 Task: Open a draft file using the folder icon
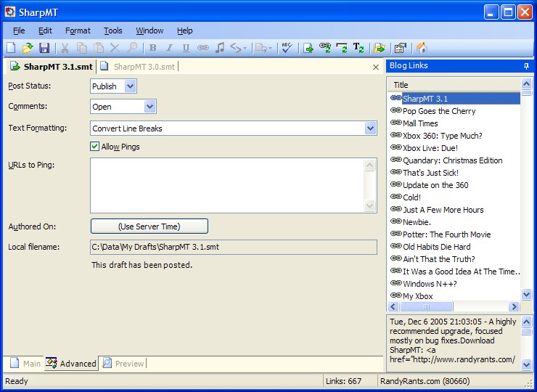[28, 48]
